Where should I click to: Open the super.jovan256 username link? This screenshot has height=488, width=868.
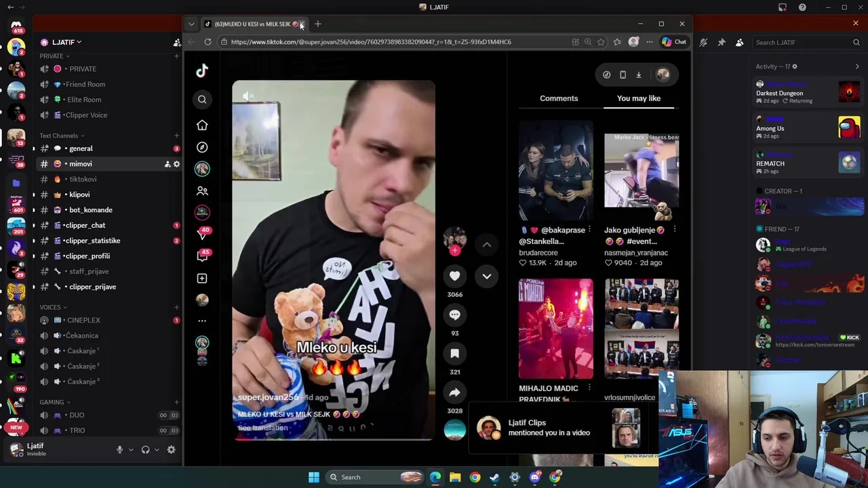tap(268, 397)
